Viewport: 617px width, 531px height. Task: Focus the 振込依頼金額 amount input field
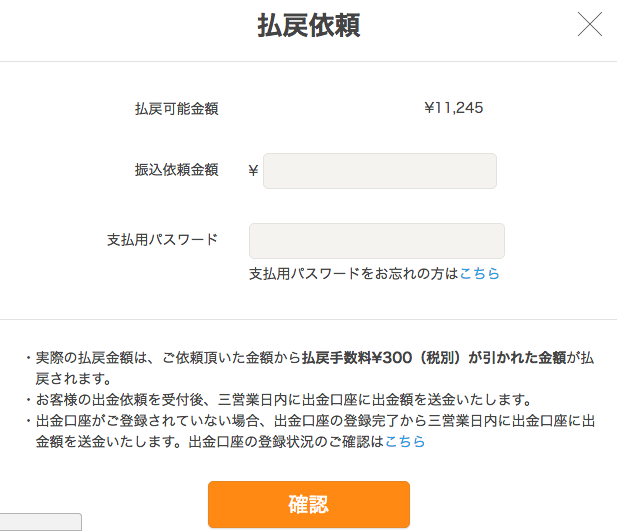coord(380,171)
